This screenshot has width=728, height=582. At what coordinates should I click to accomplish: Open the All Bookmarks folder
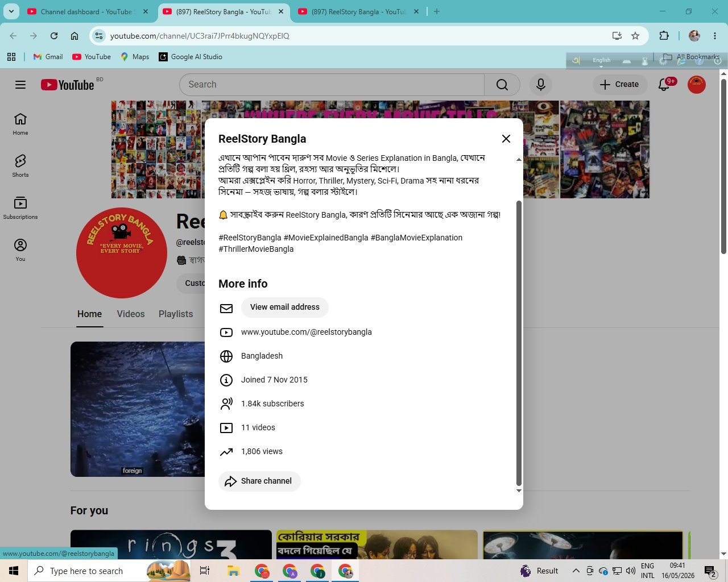(692, 57)
